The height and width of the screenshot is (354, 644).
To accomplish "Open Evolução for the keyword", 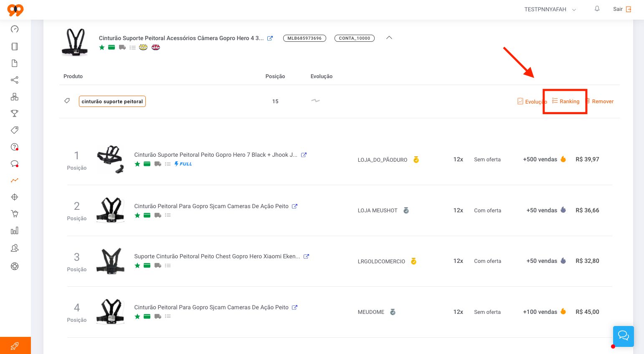I will coord(532,102).
